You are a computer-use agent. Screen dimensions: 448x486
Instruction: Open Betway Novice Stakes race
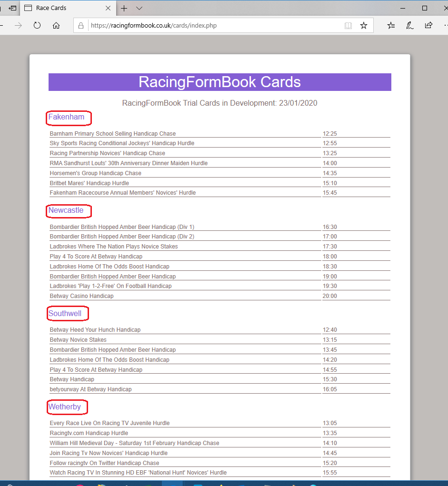(78, 340)
